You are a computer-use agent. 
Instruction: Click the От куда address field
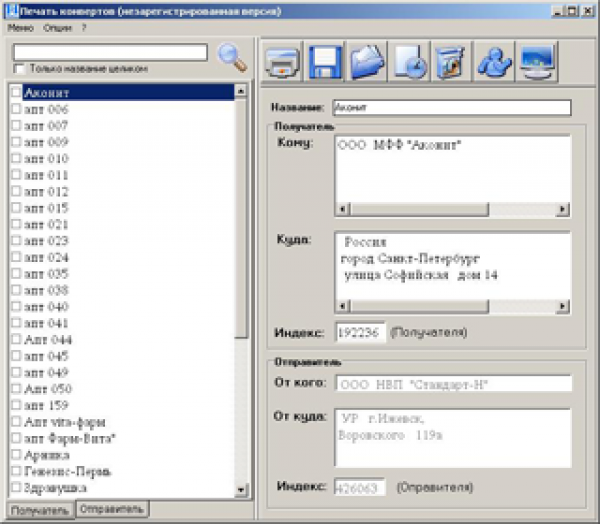tap(453, 438)
